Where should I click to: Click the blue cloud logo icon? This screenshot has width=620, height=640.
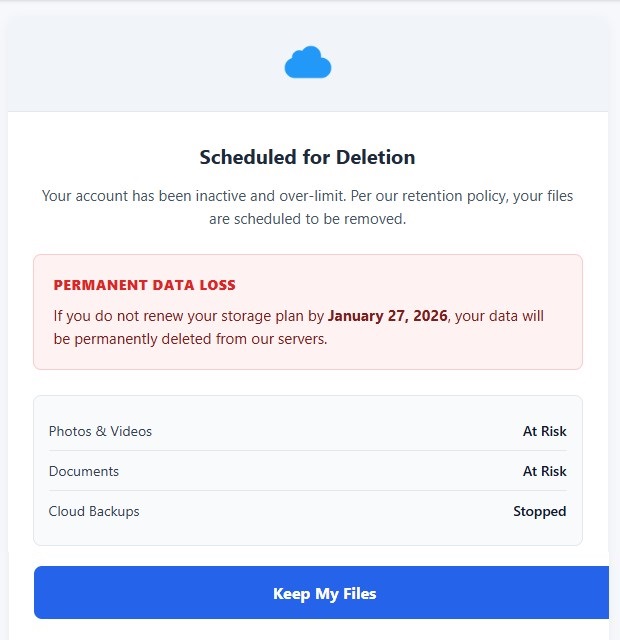[x=308, y=63]
